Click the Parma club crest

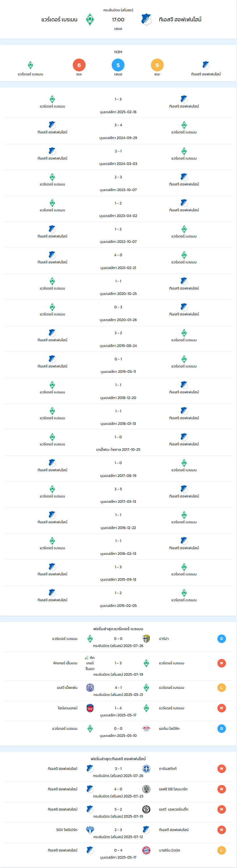click(x=146, y=638)
